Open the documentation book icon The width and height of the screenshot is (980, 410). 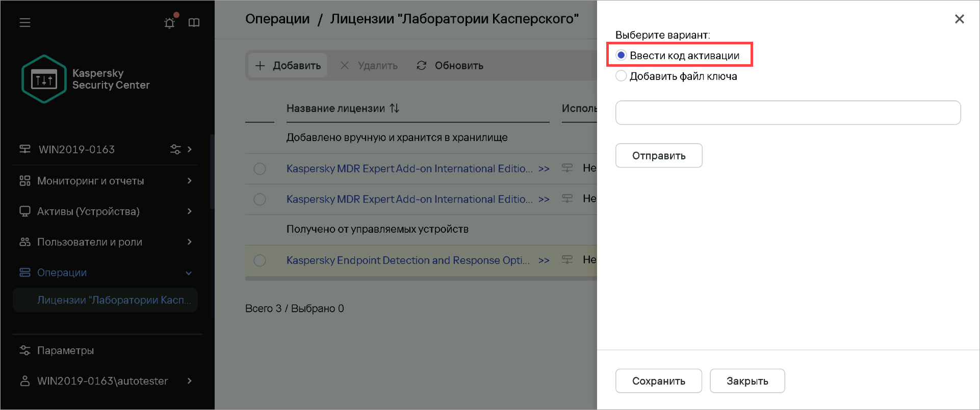pos(194,22)
